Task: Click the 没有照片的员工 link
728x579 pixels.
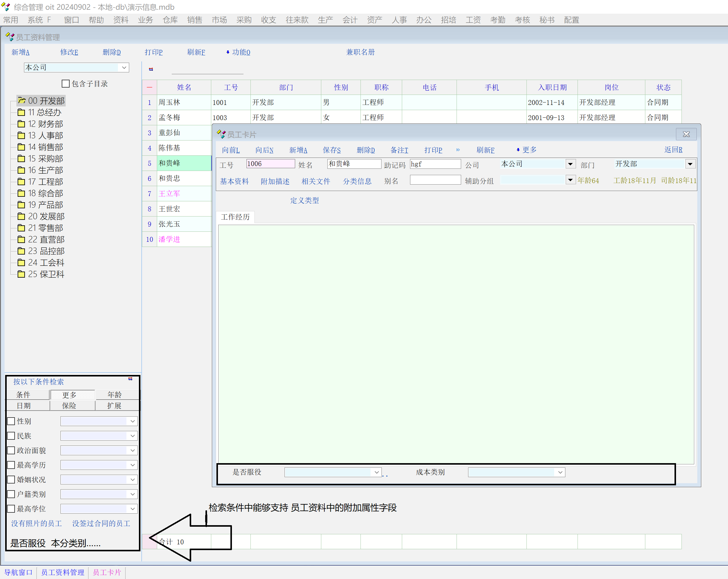Action: 36,523
